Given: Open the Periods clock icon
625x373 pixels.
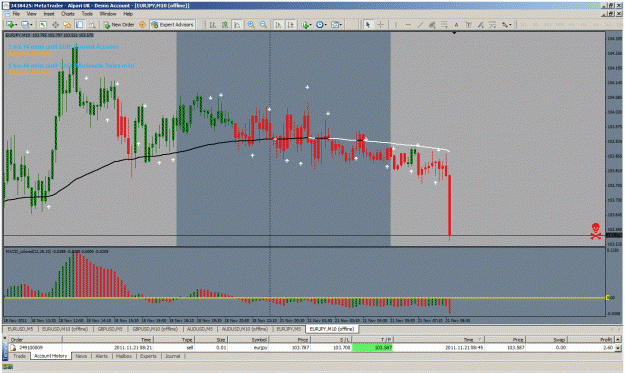Looking at the screenshot, I should 320,25.
